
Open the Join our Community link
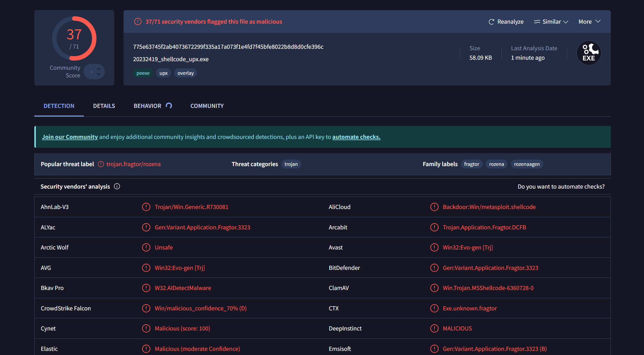click(x=70, y=137)
